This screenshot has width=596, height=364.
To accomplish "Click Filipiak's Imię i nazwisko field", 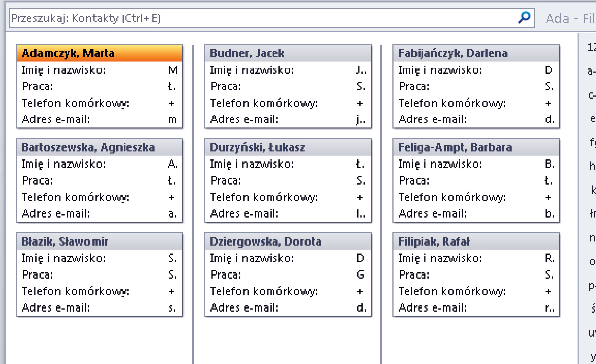I will coord(476,258).
